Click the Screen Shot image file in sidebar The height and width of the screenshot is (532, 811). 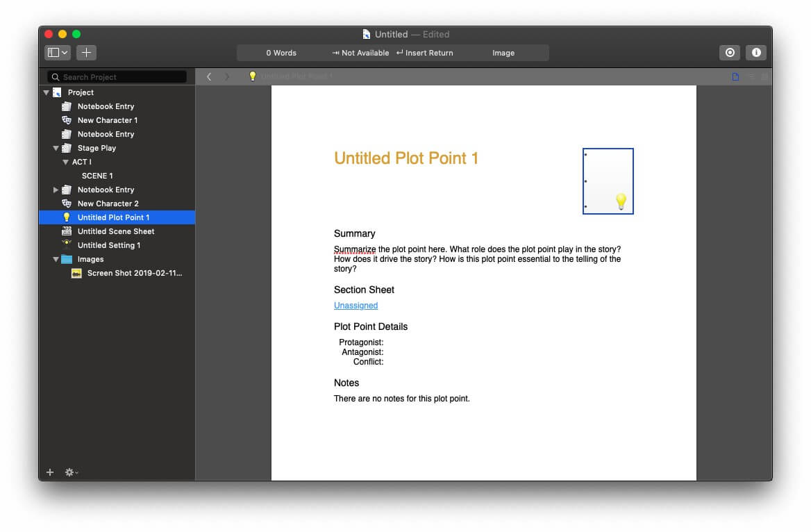(x=134, y=273)
